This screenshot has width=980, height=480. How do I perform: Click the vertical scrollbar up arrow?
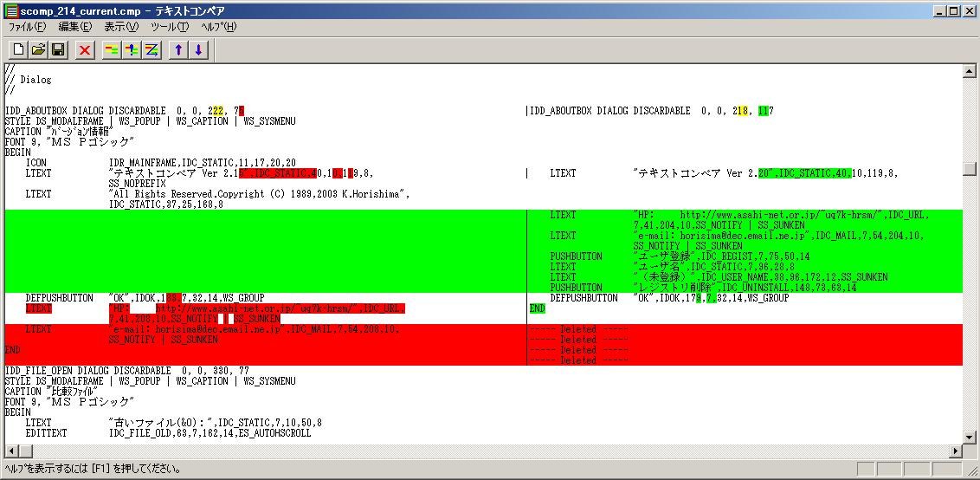969,71
